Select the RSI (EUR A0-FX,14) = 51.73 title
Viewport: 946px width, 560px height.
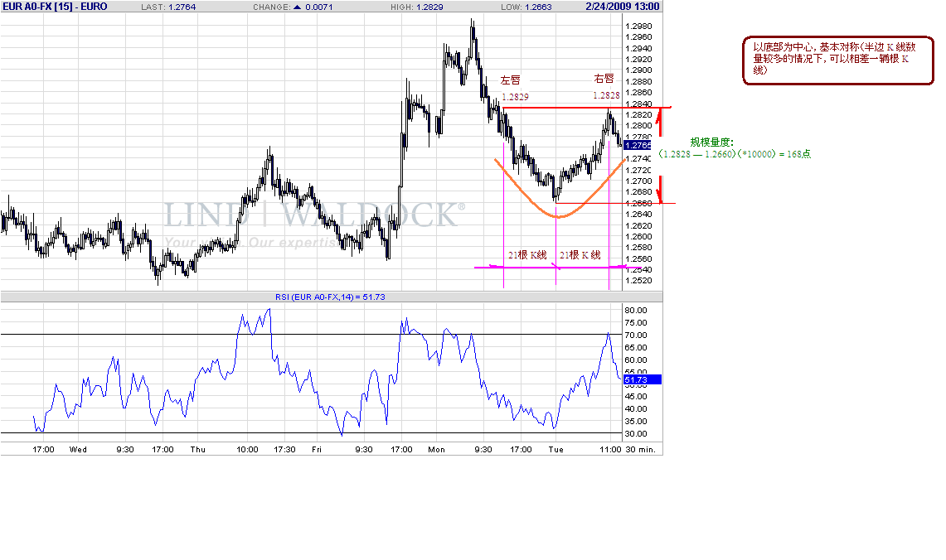coord(330,297)
